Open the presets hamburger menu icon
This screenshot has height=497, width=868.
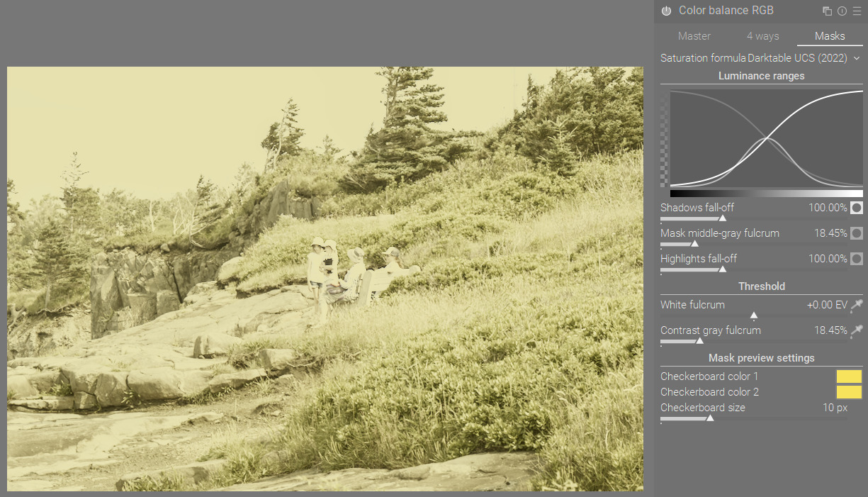pos(857,11)
